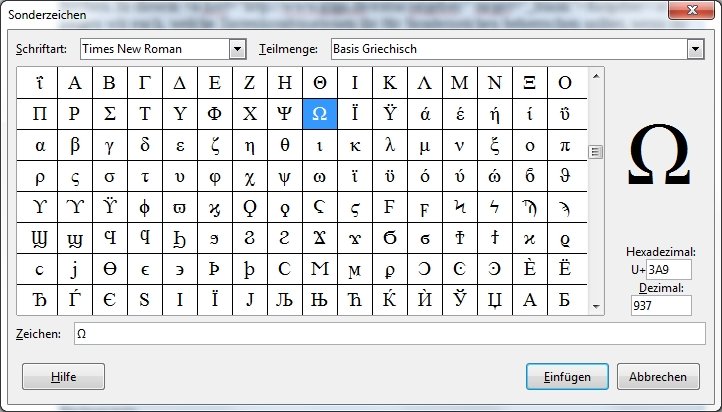Choose the capital Phi Φ character
This screenshot has height=412, width=722.
214,114
